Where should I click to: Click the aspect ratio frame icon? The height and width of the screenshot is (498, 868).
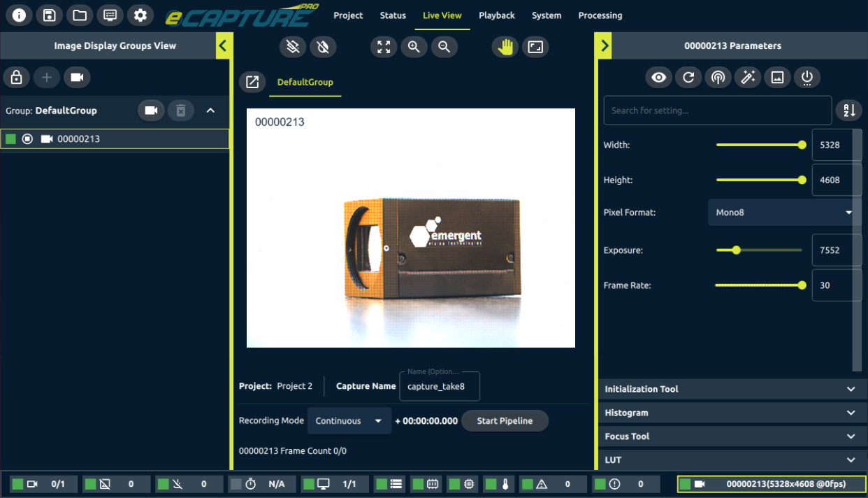tap(535, 47)
